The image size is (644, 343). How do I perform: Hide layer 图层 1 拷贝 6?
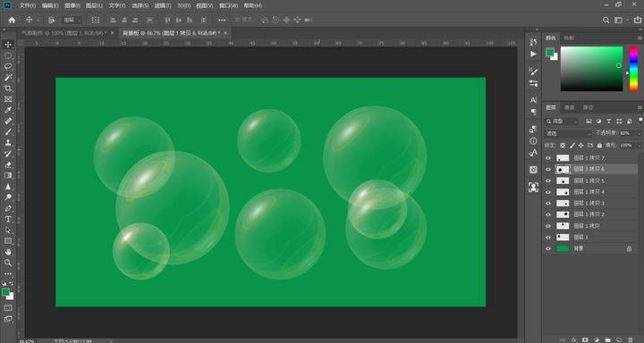[x=548, y=169]
